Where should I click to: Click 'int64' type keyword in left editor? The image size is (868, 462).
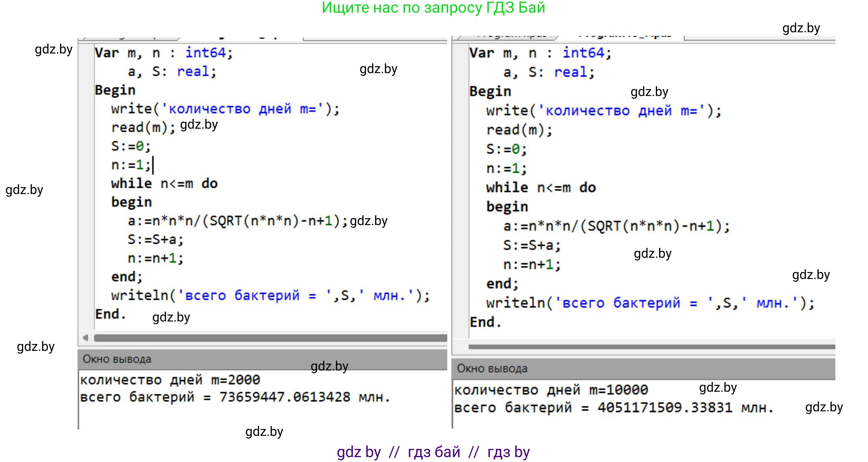tap(205, 53)
